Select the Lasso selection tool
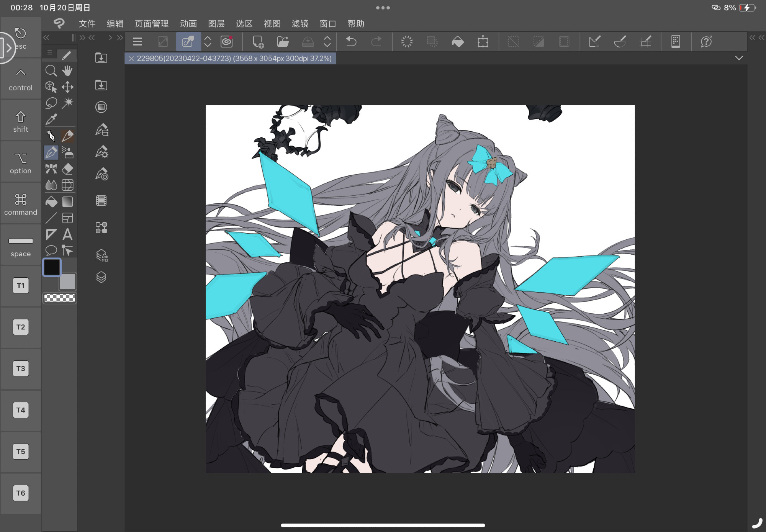This screenshot has height=532, width=766. coord(51,103)
